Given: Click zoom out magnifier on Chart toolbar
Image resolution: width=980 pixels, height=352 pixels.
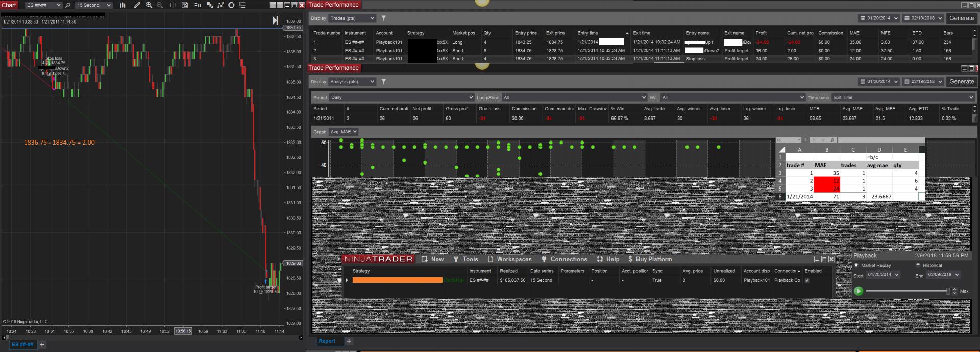Looking at the screenshot, I should click(x=160, y=5).
